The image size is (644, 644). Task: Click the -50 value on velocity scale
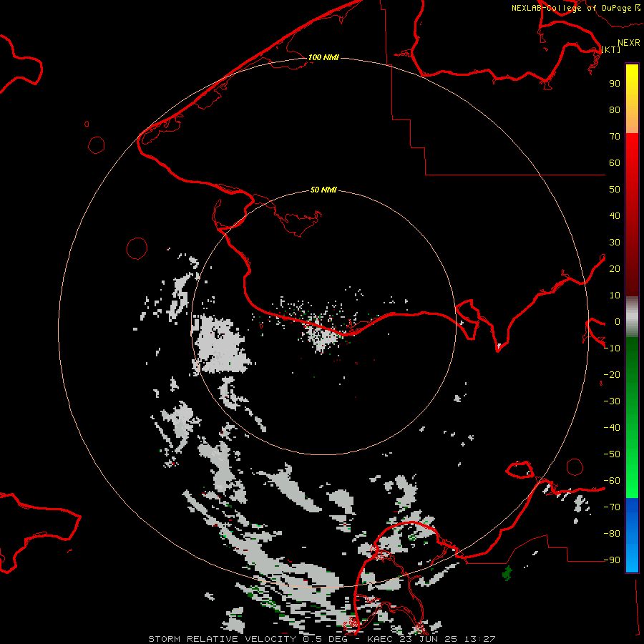[x=612, y=454]
